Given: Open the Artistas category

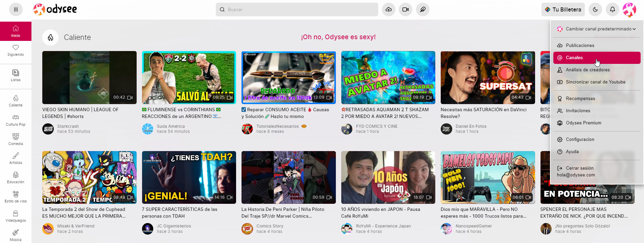Looking at the screenshot, I should click(16, 159).
